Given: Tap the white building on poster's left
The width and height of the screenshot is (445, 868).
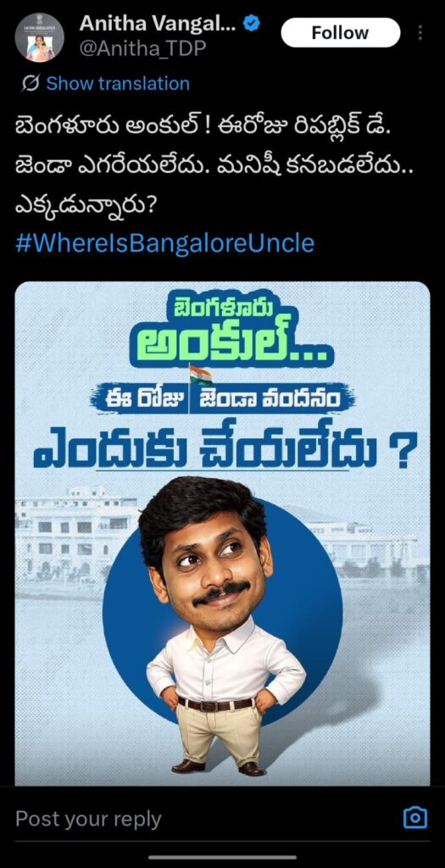Looking at the screenshot, I should pos(75,535).
